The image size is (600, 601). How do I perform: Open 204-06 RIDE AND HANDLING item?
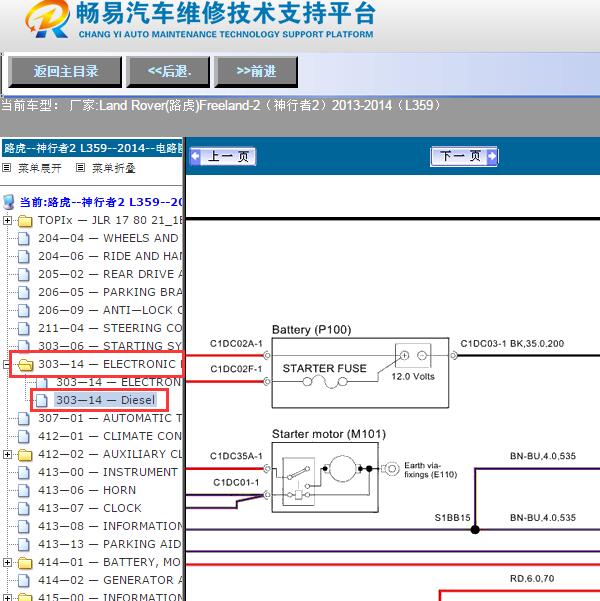pyautogui.click(x=110, y=256)
